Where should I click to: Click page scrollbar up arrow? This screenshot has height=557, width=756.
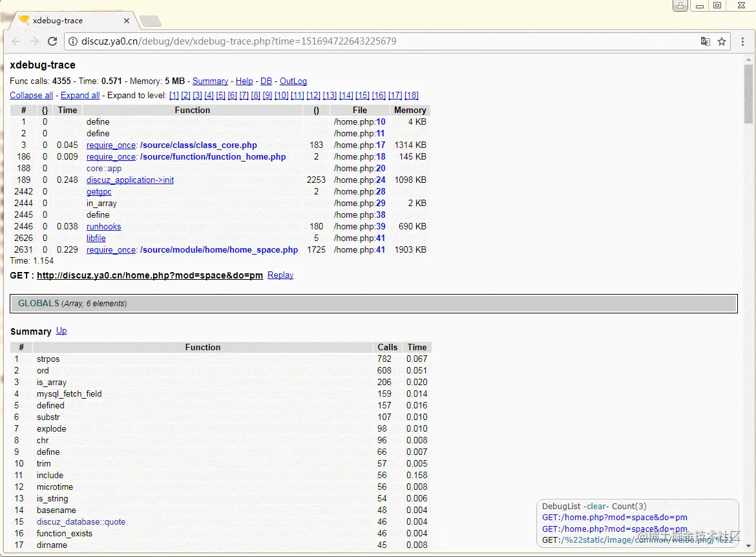point(748,60)
